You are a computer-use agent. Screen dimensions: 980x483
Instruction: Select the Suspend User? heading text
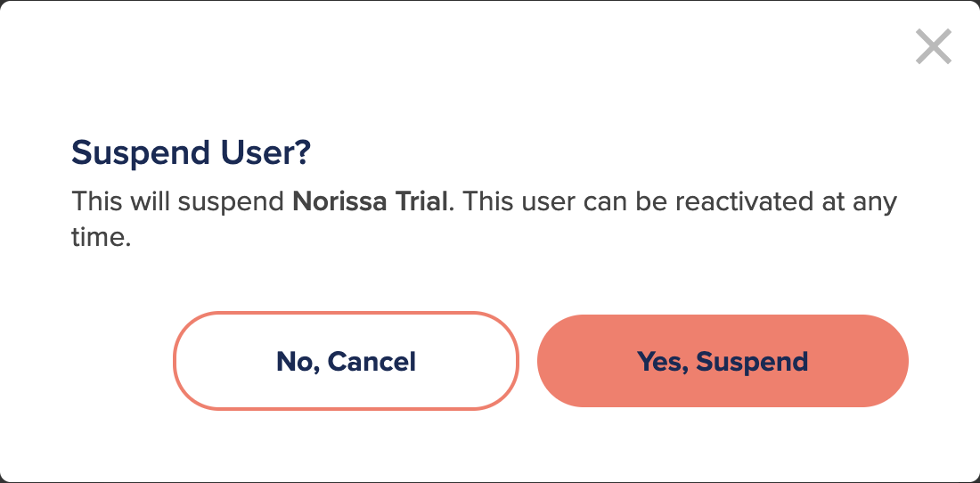pyautogui.click(x=191, y=152)
